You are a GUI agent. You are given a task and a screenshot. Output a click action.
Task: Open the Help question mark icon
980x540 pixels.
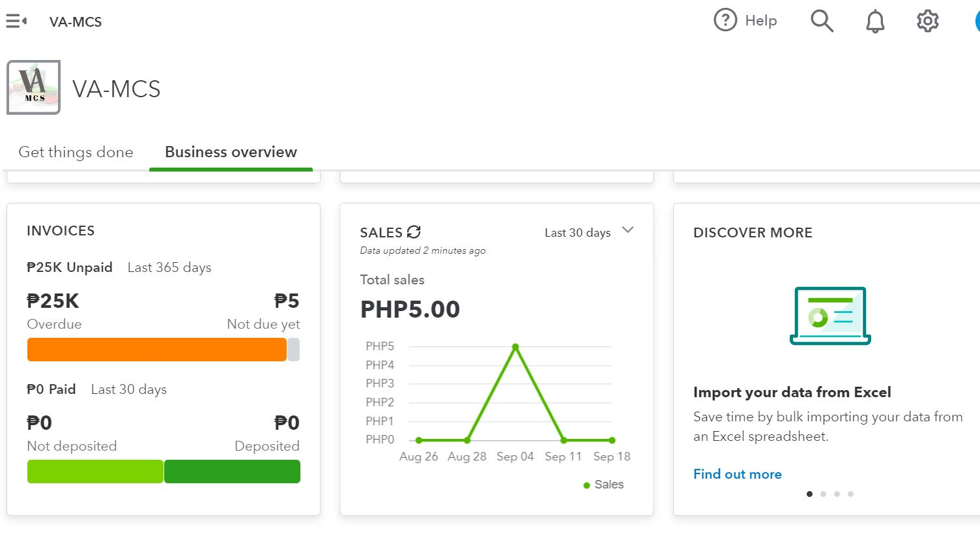[725, 20]
